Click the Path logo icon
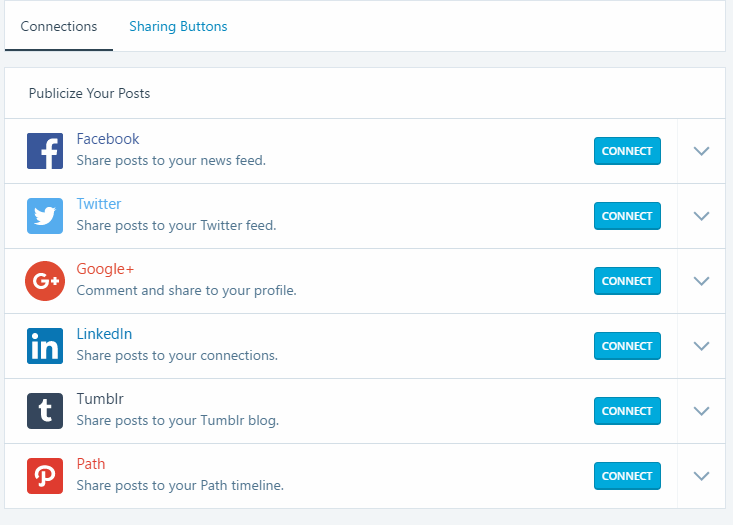Screen dimensions: 733x525 tap(45, 476)
